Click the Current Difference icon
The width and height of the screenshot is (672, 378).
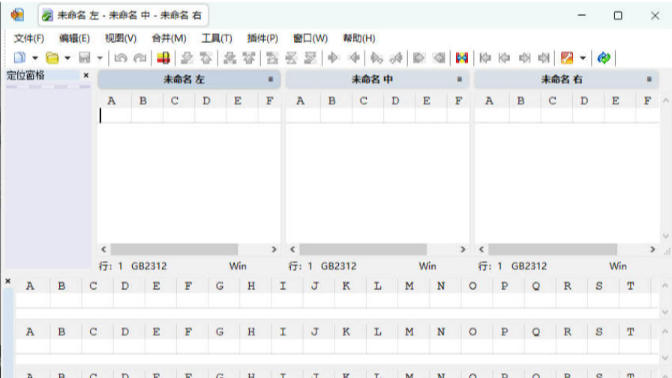(291, 57)
